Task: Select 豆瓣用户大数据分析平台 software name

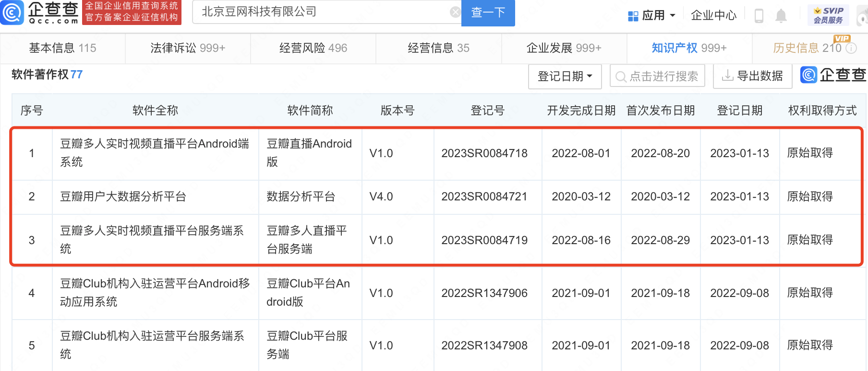Action: click(123, 197)
